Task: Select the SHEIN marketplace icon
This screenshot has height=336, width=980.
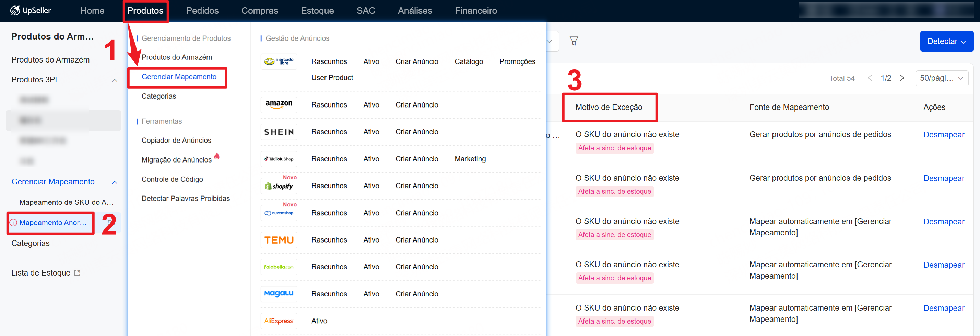Action: [x=279, y=132]
